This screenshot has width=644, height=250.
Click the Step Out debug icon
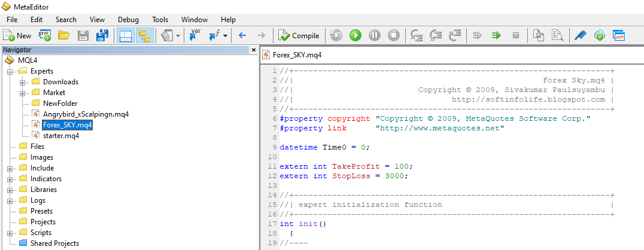pyautogui.click(x=455, y=36)
